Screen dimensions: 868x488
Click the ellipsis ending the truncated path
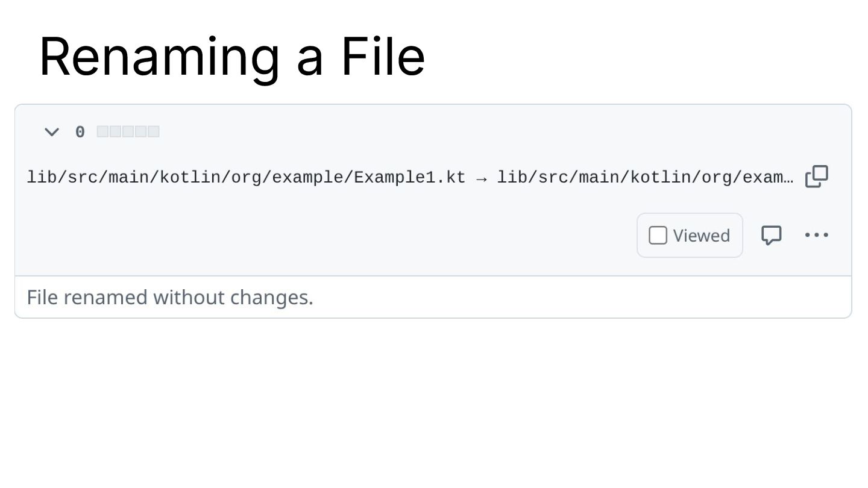point(789,178)
